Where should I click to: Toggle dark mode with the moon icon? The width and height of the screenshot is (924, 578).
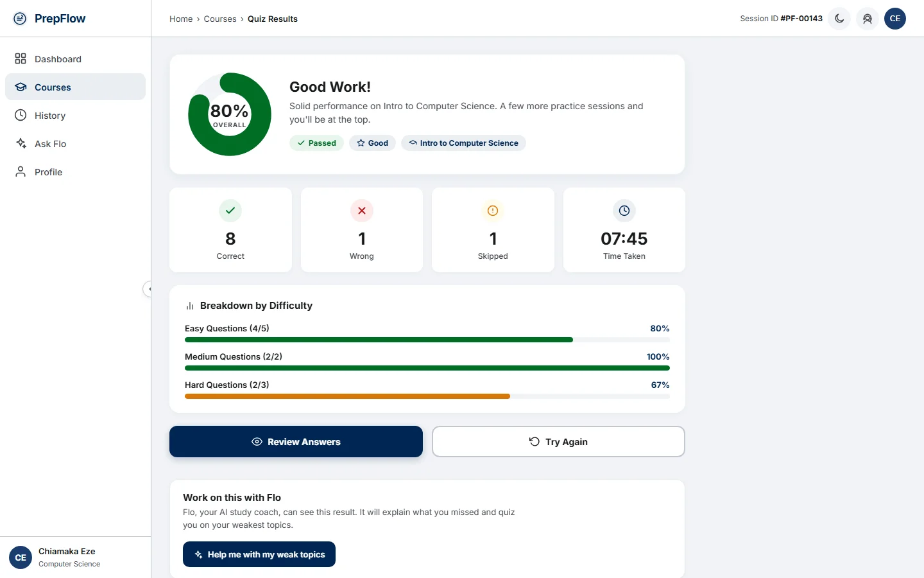pyautogui.click(x=839, y=19)
